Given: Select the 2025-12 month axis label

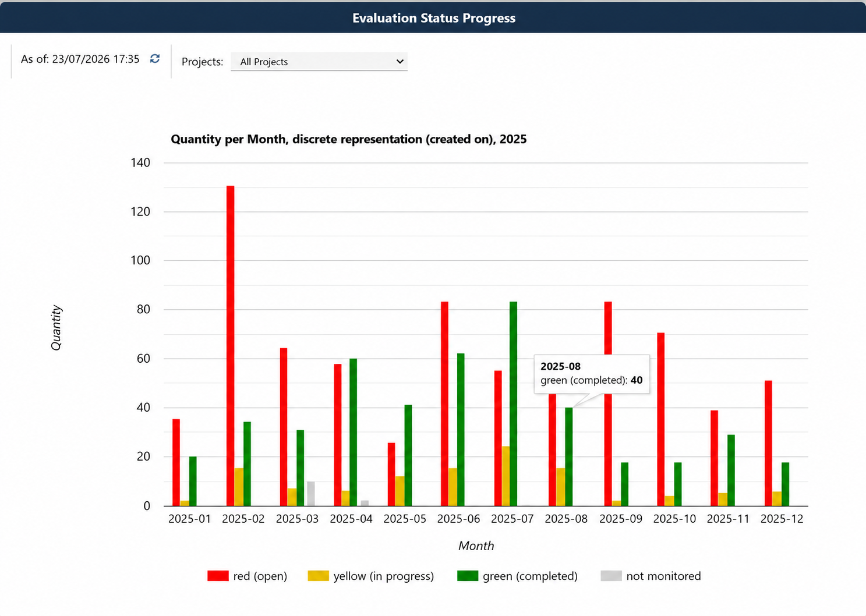Looking at the screenshot, I should 782,519.
